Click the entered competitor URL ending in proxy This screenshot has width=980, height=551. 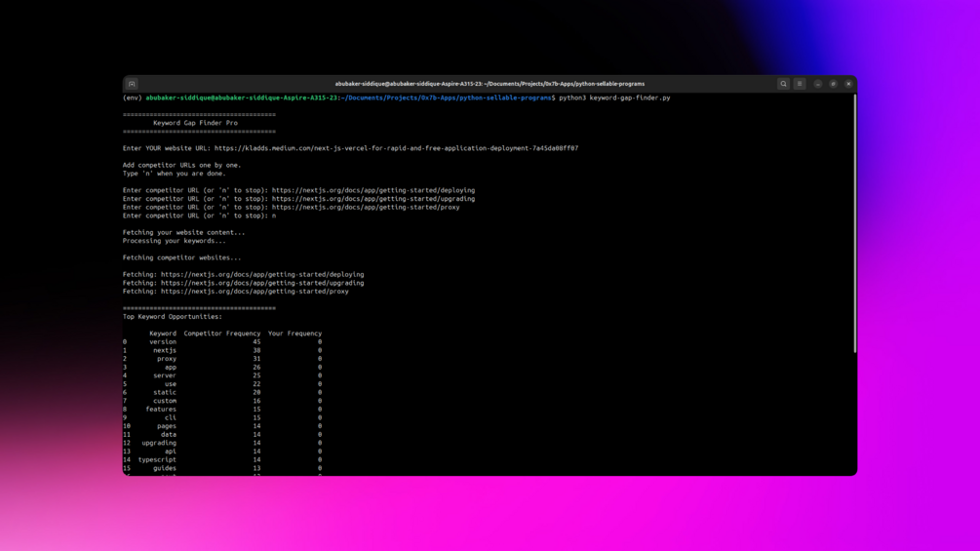[366, 207]
